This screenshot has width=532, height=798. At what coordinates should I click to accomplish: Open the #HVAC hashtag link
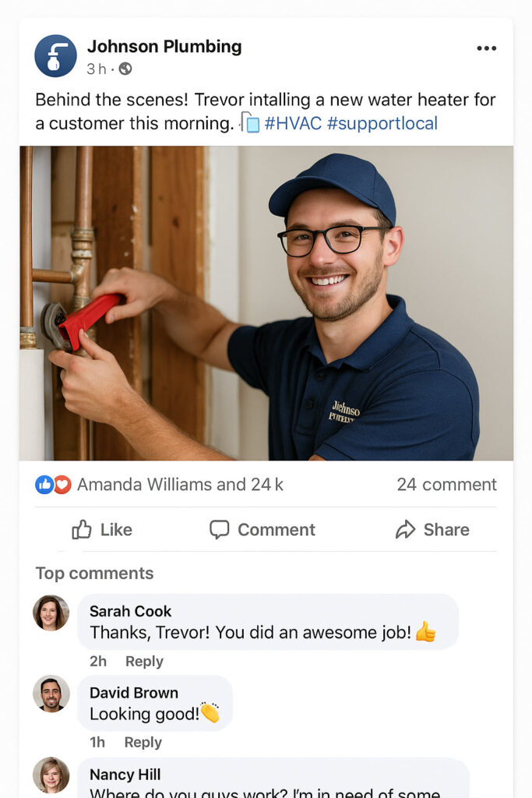(293, 124)
